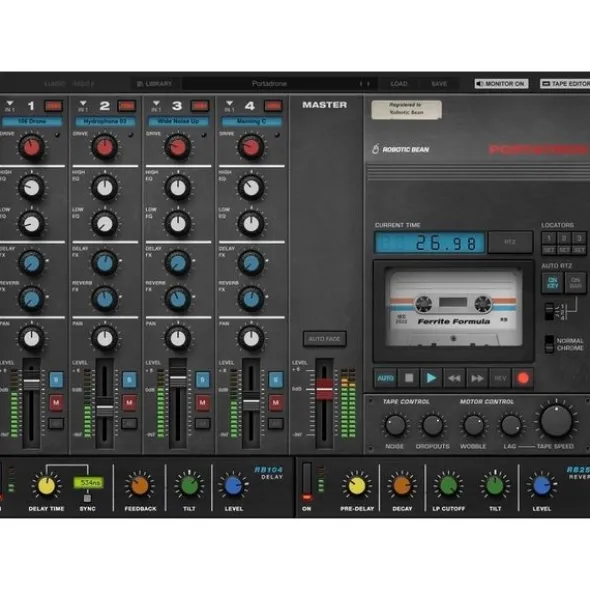Click the Noise tape control knob

(x=395, y=426)
